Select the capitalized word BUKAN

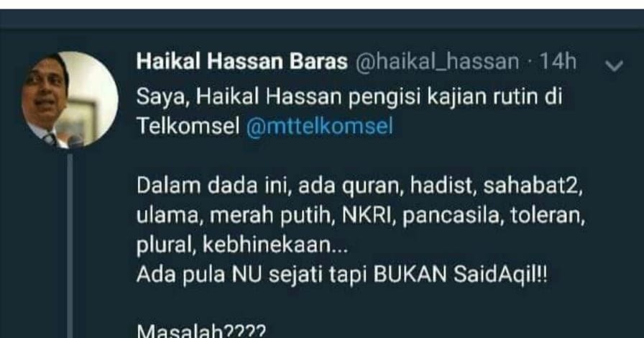(410, 275)
